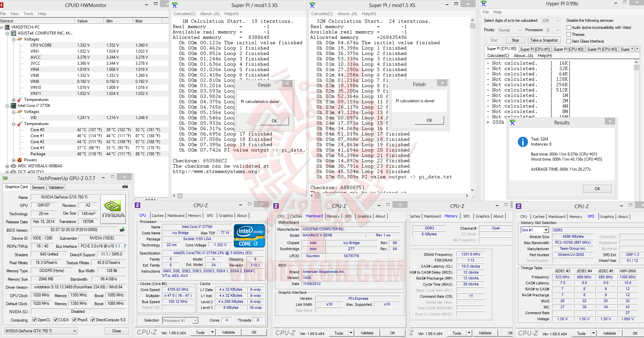Click the Super PI icon in the 1M window title bar
Viewport: 644px width, 338px height.
click(175, 5)
